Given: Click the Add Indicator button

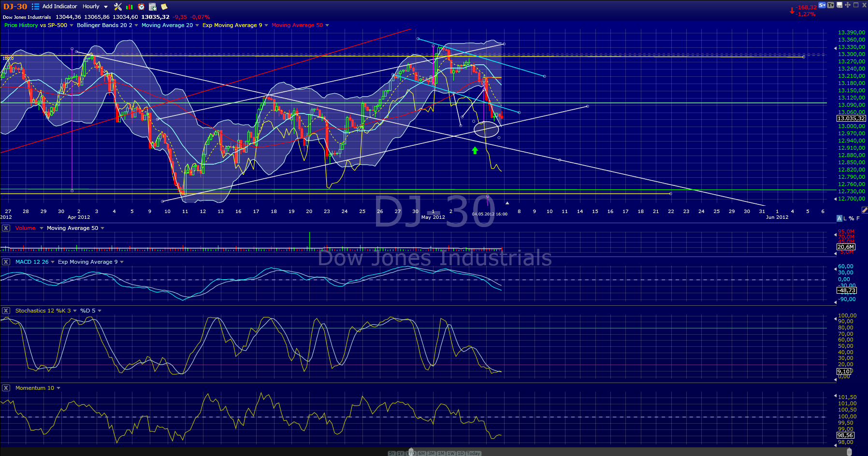Looking at the screenshot, I should click(59, 6).
